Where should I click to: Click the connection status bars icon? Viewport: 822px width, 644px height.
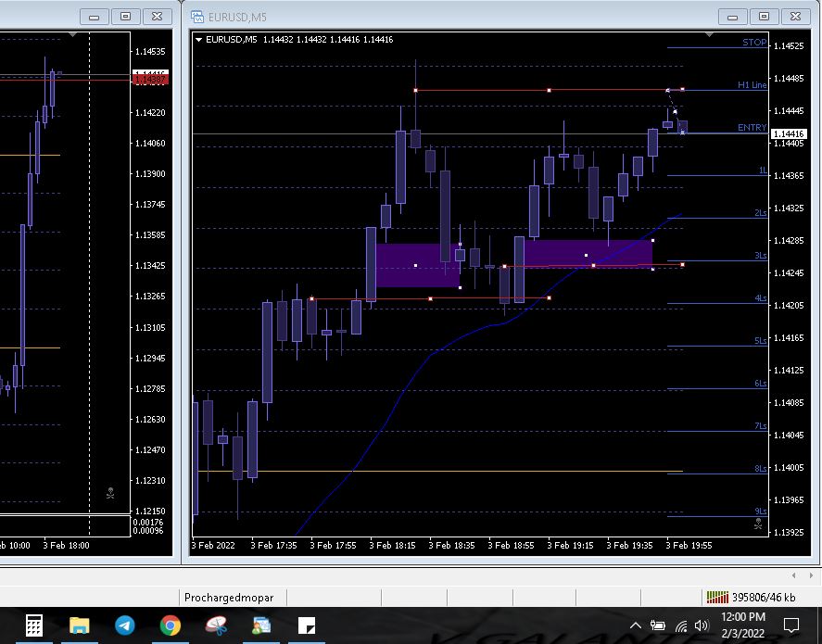(x=717, y=597)
